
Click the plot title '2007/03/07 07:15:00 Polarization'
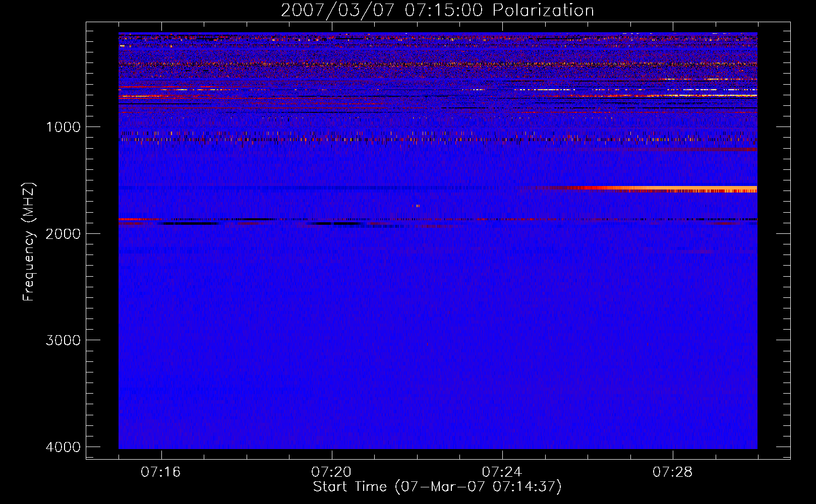pos(437,10)
